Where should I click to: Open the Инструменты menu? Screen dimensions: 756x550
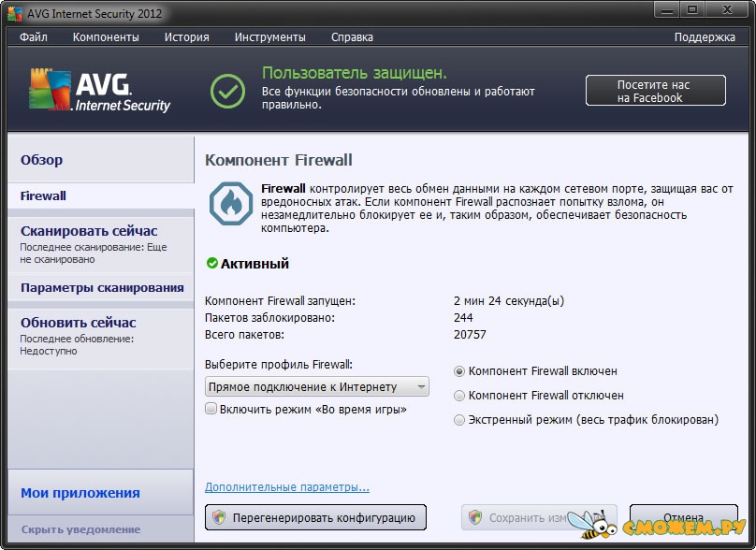[270, 37]
